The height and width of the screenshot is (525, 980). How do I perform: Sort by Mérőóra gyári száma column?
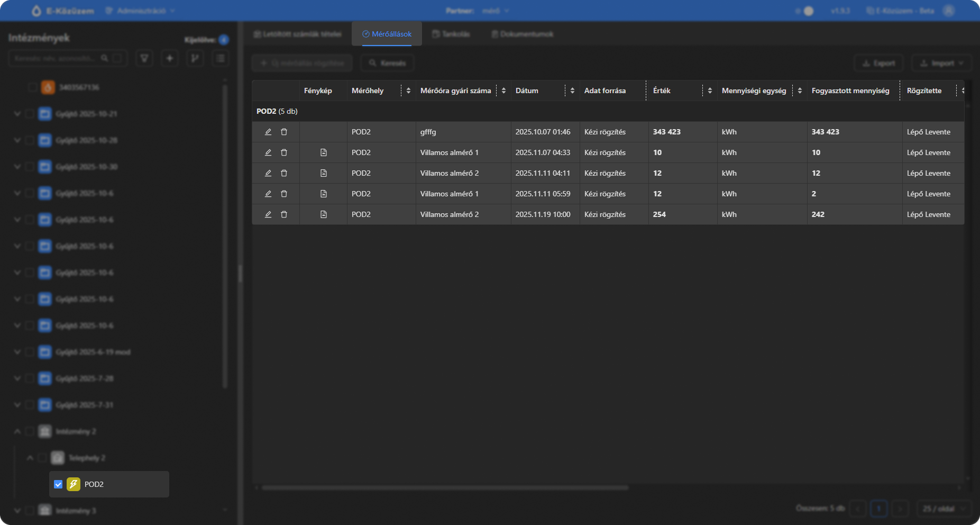tap(503, 90)
